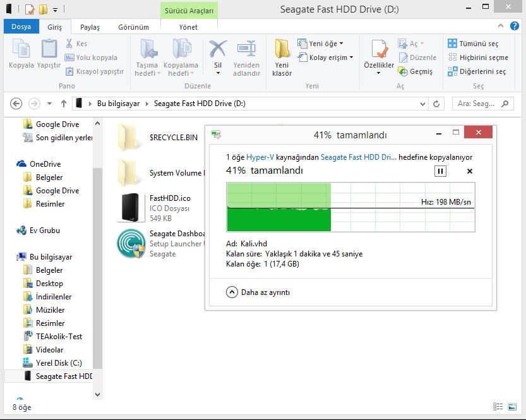
Task: Click Yolu kopyala command
Action: click(x=91, y=57)
